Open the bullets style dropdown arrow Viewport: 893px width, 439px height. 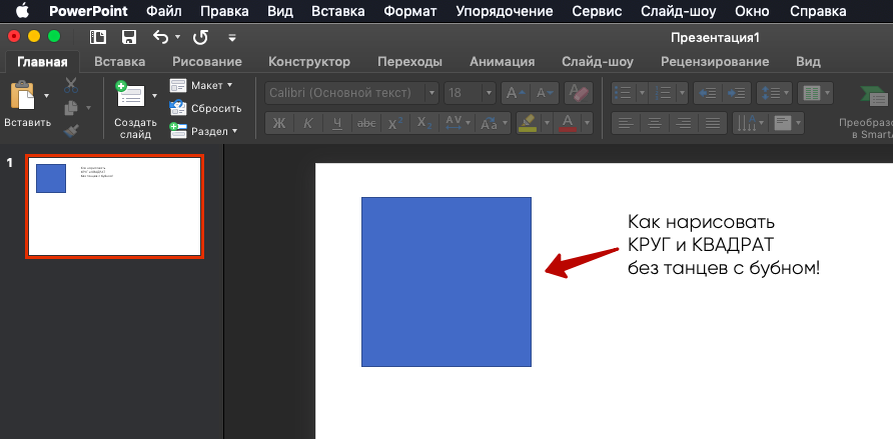pyautogui.click(x=642, y=93)
